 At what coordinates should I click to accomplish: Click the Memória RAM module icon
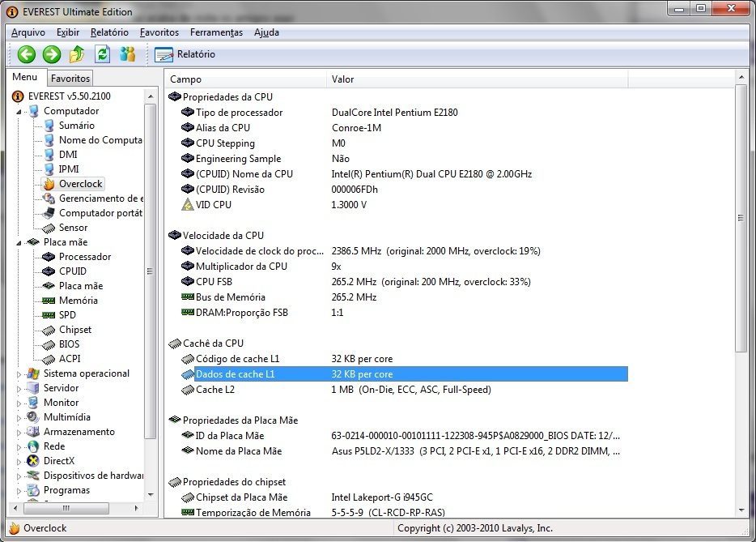click(x=49, y=301)
